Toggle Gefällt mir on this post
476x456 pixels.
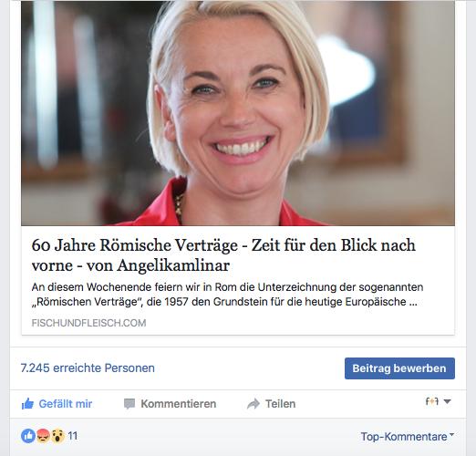[57, 404]
